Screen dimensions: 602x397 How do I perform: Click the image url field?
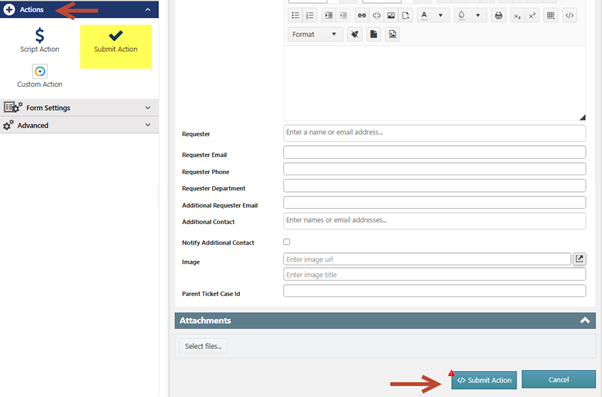[427, 259]
